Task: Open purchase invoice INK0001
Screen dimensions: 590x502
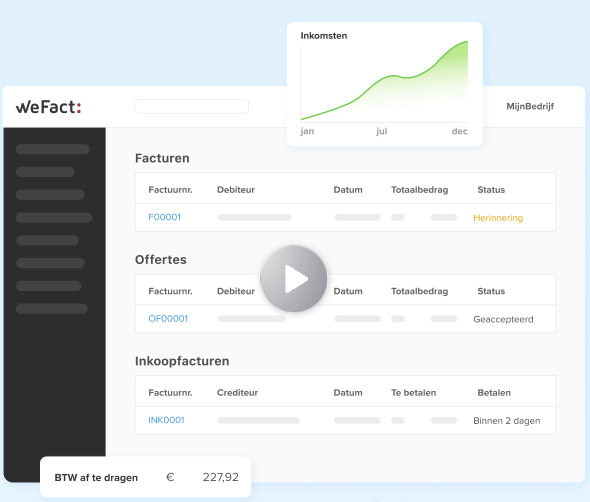Action: (166, 420)
